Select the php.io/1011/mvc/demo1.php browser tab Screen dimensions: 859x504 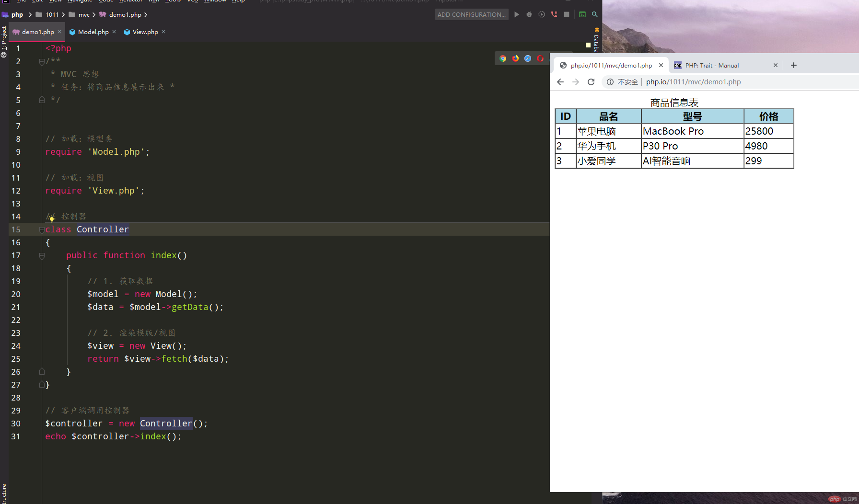coord(611,65)
